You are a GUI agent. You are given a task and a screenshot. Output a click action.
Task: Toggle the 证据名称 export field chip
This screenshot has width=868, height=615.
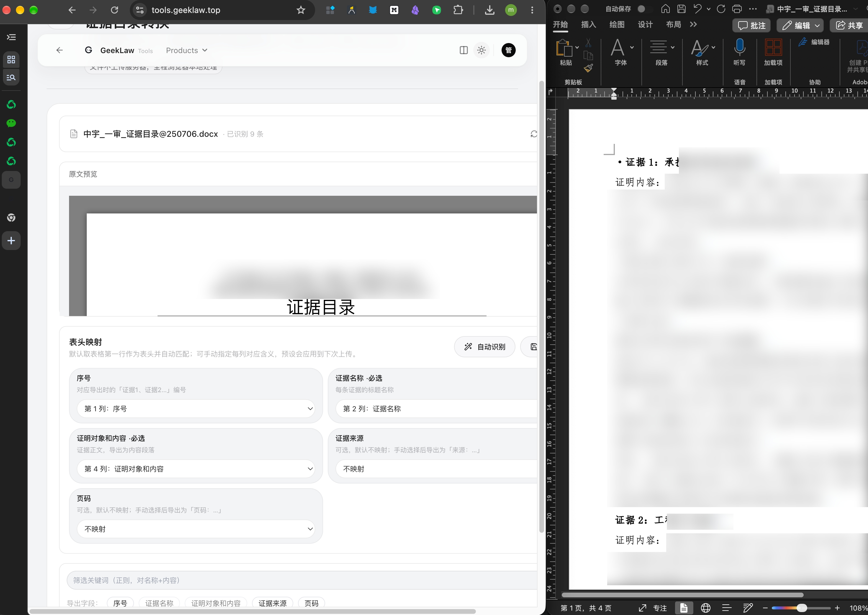tap(159, 603)
